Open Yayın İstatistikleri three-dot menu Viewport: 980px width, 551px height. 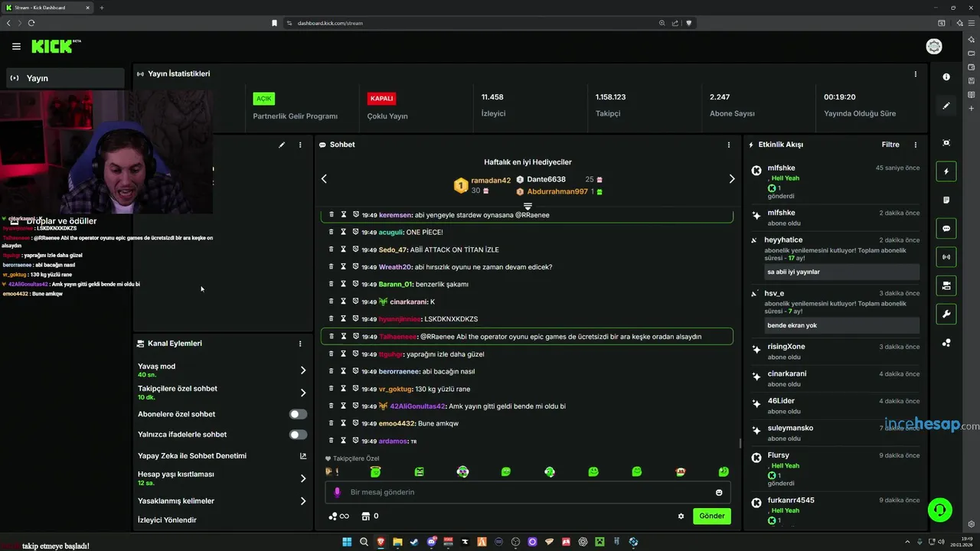tap(915, 74)
